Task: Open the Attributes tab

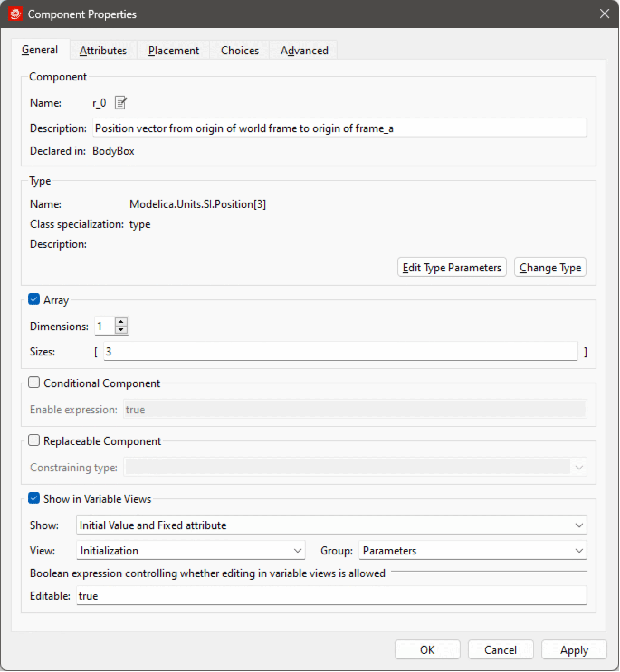Action: pyautogui.click(x=103, y=51)
